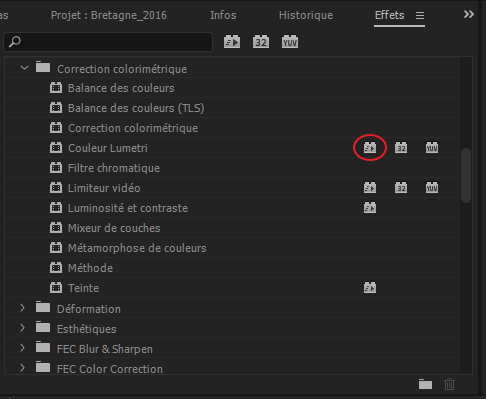Collapse the Correction colorimétrique folder

click(24, 68)
